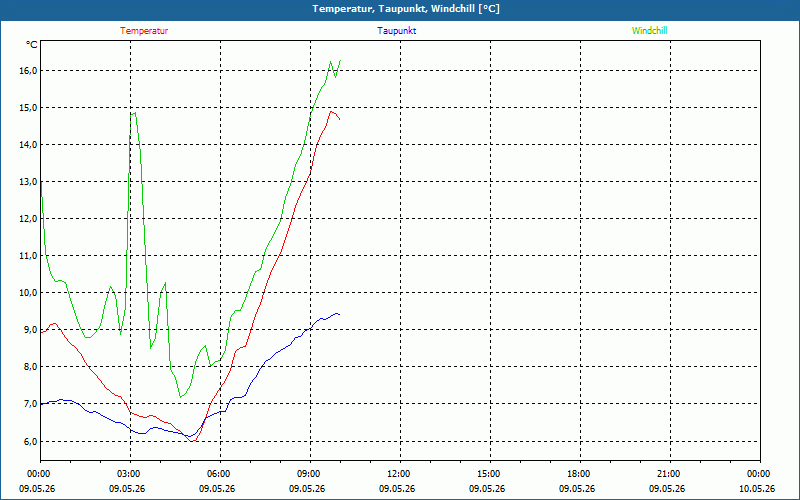Image resolution: width=800 pixels, height=500 pixels.
Task: Click the green Windchill spike peak near 03:00
Action: pyautogui.click(x=134, y=113)
